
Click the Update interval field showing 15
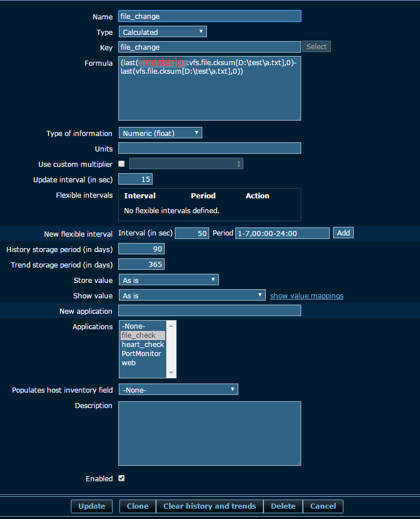tap(135, 179)
